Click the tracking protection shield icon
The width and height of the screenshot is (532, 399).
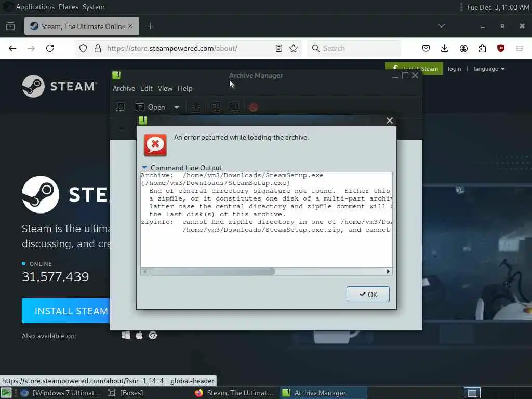point(83,48)
